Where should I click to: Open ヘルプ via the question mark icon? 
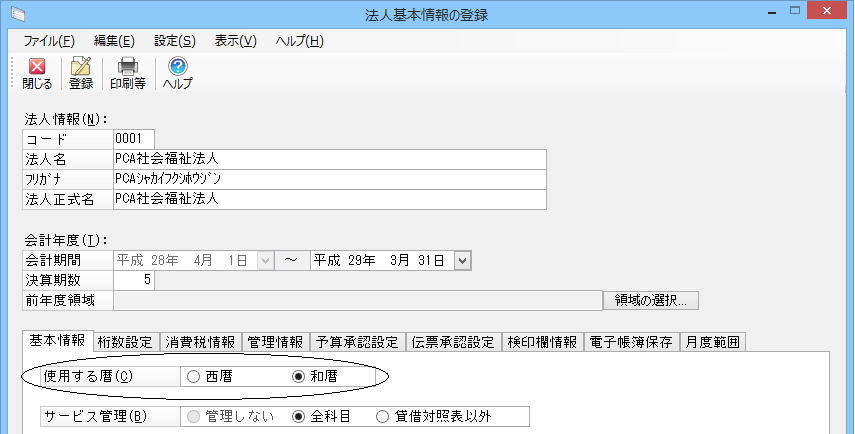click(x=177, y=73)
